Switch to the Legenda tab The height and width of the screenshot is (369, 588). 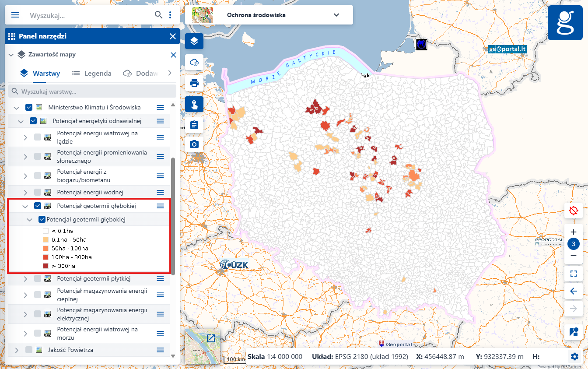point(91,73)
